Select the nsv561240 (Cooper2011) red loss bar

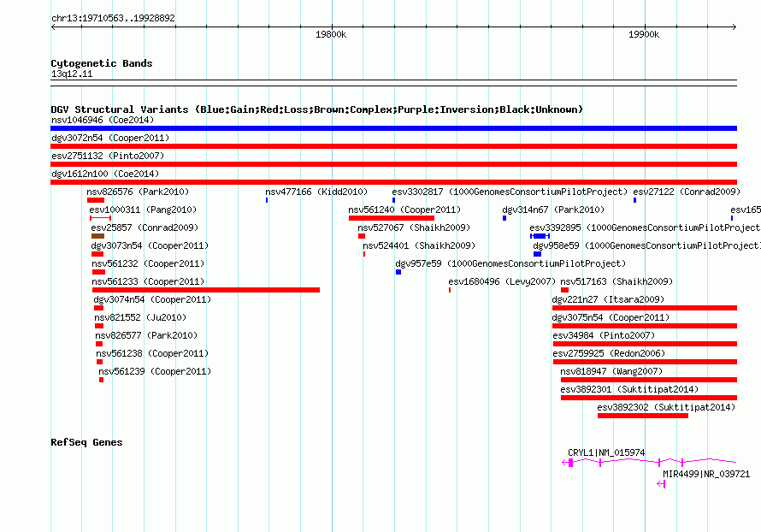tap(391, 218)
